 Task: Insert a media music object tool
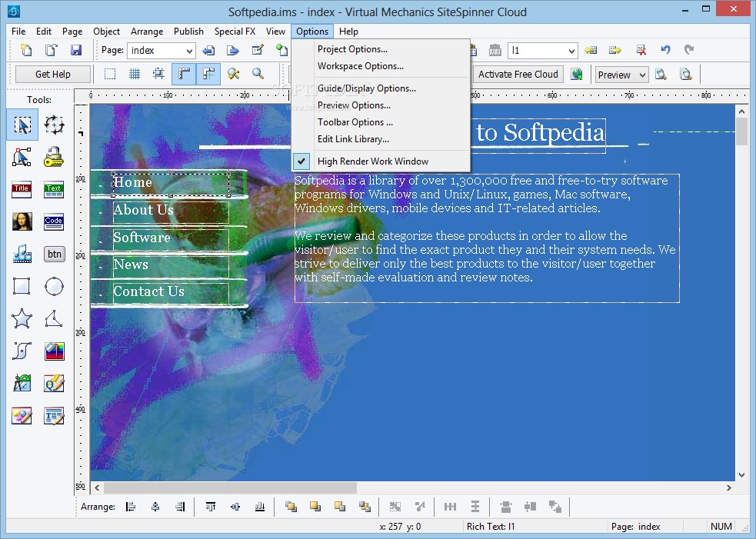[22, 254]
